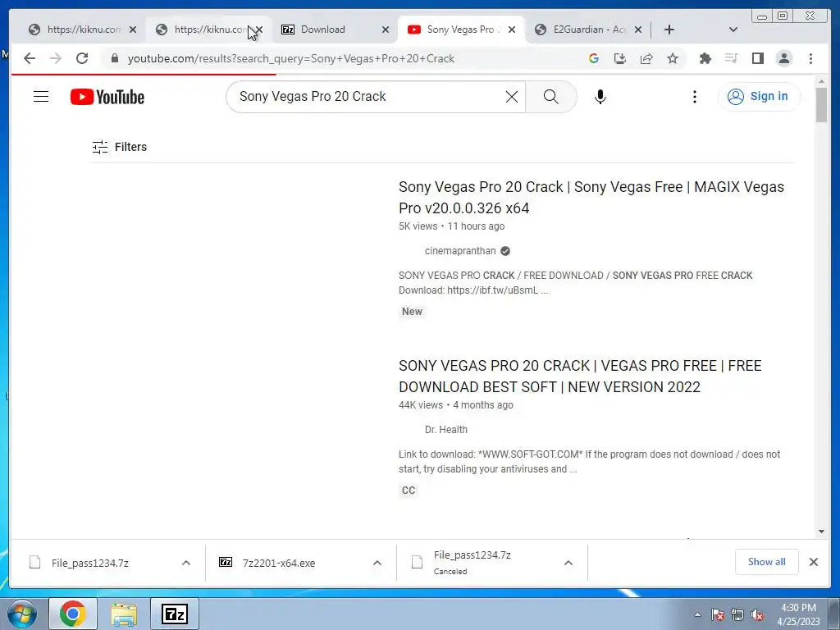Open the YouTube hamburger guide menu

[41, 97]
